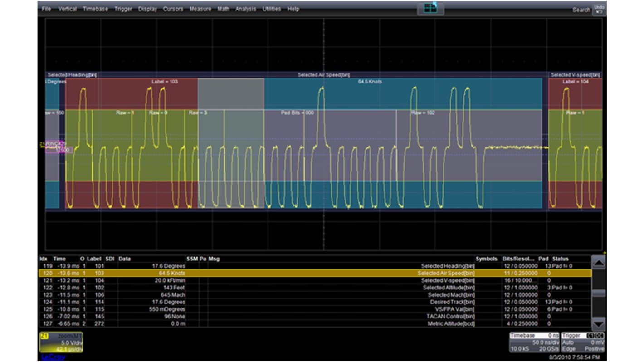
Task: Click the down arrow on the table scrollbar
Action: pyautogui.click(x=599, y=324)
